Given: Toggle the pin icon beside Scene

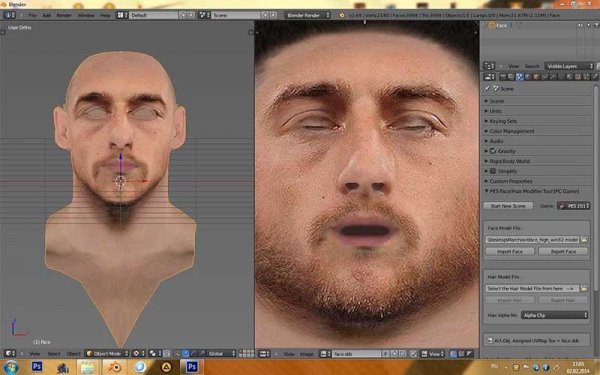Looking at the screenshot, I should (x=487, y=88).
